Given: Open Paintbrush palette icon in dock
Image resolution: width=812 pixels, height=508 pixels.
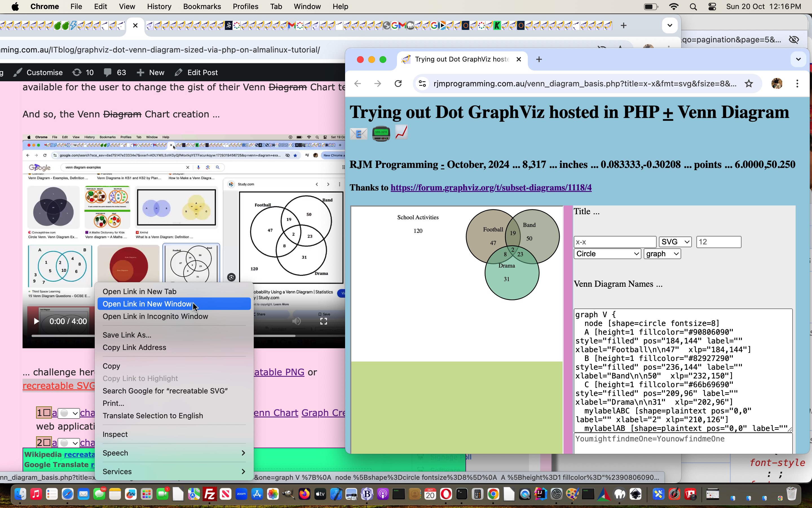Looking at the screenshot, I should tap(572, 494).
